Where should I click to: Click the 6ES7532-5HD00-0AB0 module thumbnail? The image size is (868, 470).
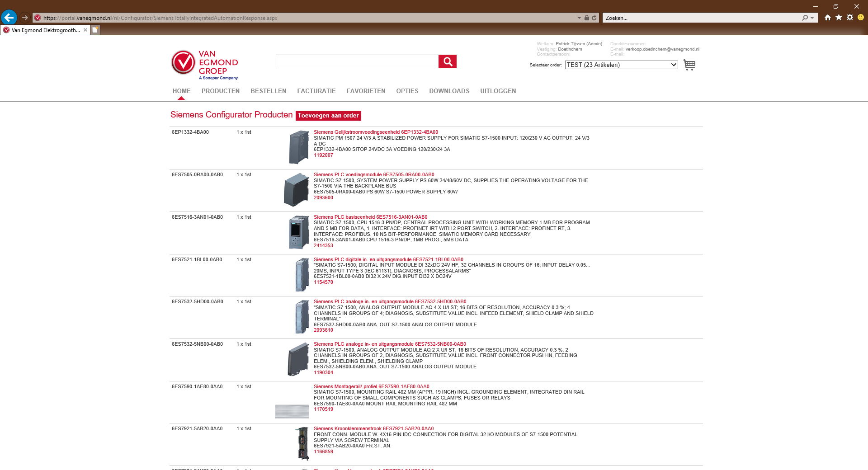pyautogui.click(x=302, y=317)
